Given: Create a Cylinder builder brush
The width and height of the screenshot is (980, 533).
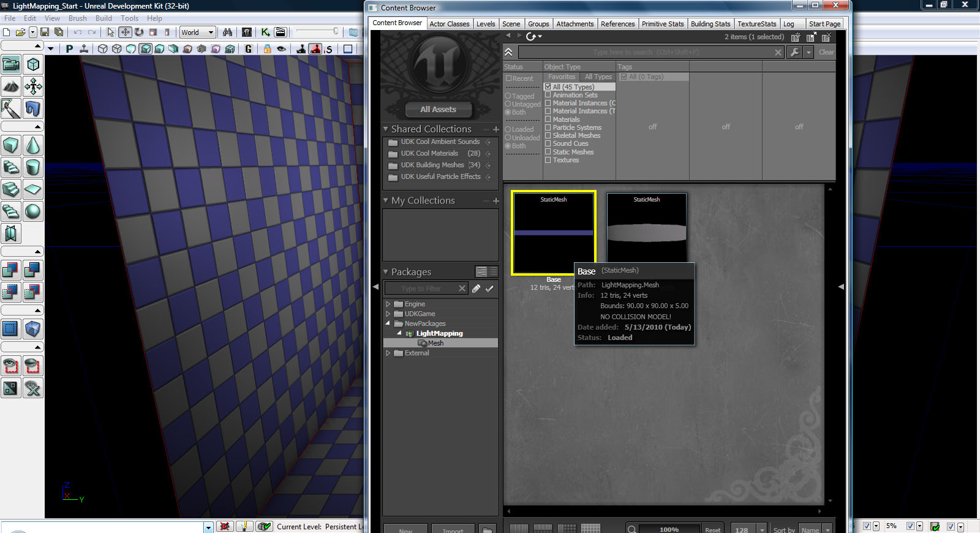Looking at the screenshot, I should click(x=33, y=167).
